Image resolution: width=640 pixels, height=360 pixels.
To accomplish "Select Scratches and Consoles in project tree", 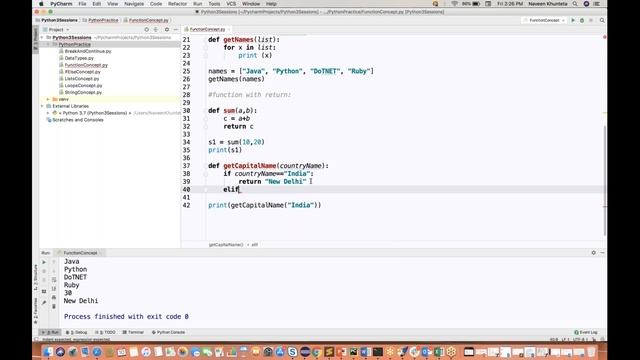I will tap(78, 120).
